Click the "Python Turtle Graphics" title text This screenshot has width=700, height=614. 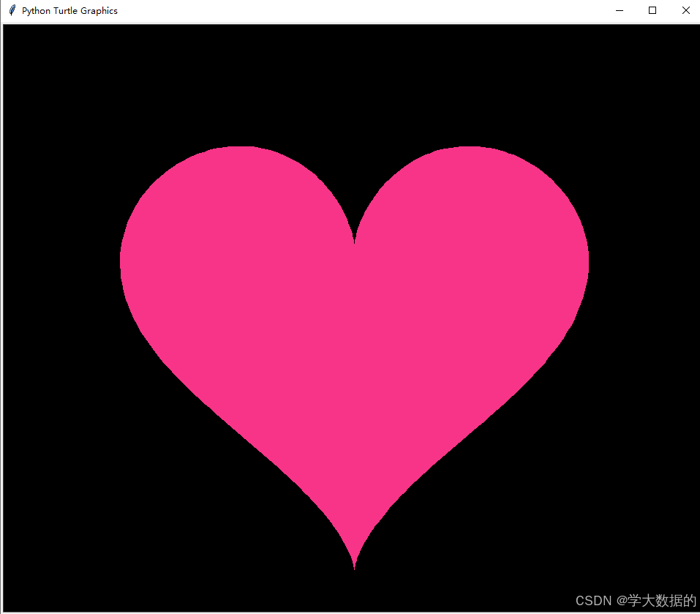pyautogui.click(x=69, y=11)
